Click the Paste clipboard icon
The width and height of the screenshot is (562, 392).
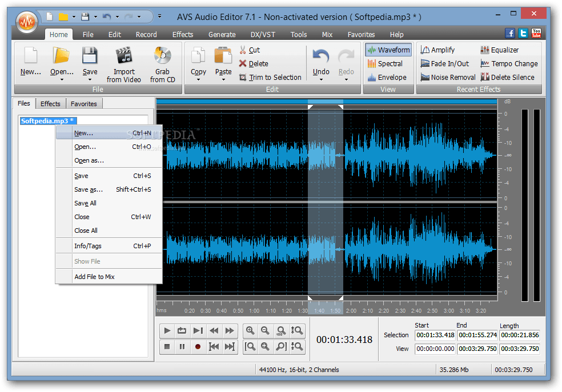[x=223, y=56]
